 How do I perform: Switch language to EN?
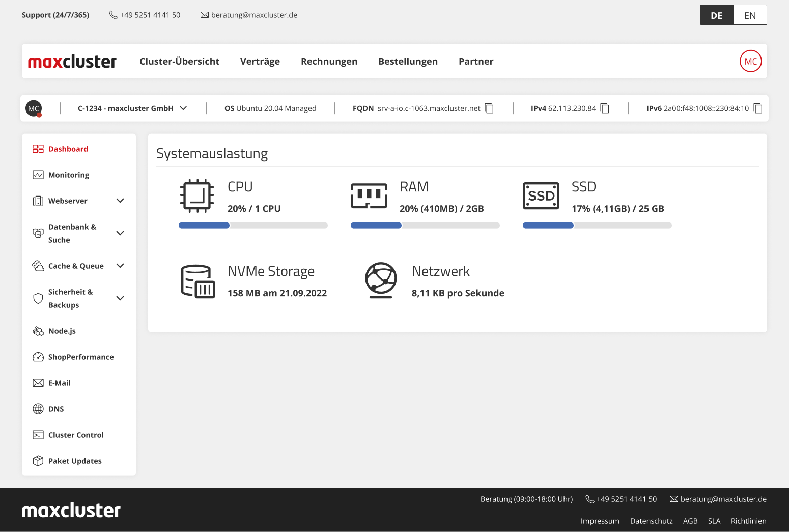[x=750, y=15]
